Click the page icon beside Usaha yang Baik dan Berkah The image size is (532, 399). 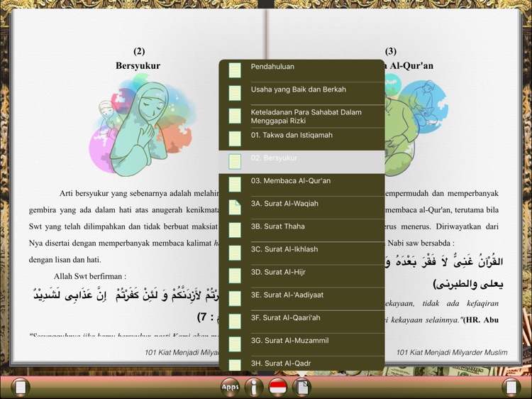(x=235, y=93)
